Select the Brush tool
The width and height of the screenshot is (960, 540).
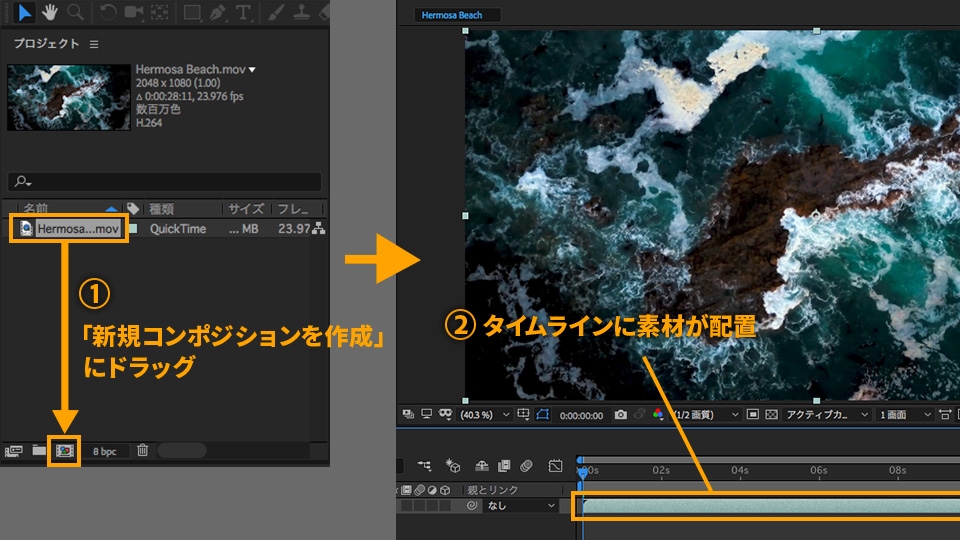pos(276,13)
